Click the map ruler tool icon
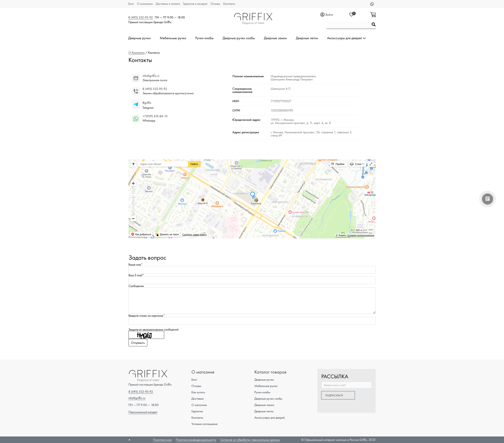The image size is (504, 443). tap(371, 230)
